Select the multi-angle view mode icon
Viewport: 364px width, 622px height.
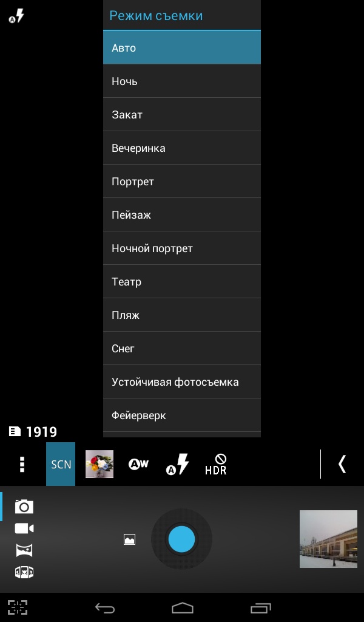(24, 572)
